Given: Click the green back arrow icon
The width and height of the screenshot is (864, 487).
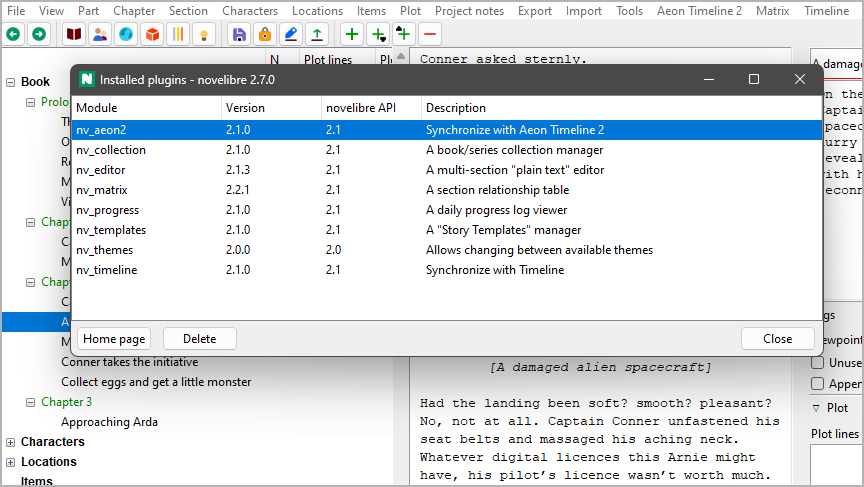Looking at the screenshot, I should (13, 34).
